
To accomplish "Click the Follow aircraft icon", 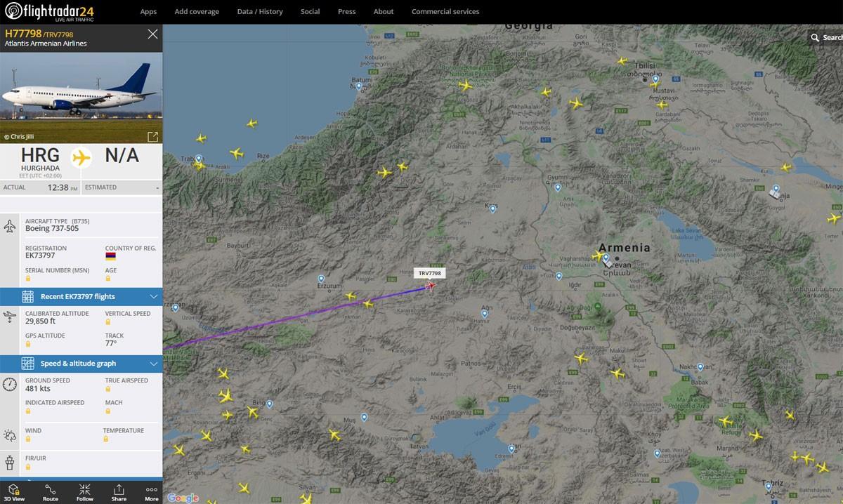I will (84, 492).
